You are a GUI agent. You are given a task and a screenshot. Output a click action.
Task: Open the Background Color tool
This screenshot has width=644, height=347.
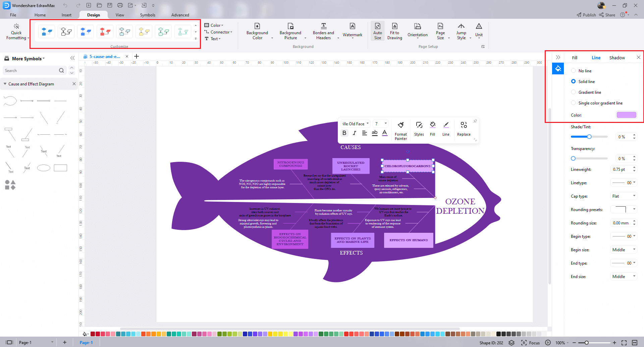click(x=257, y=31)
